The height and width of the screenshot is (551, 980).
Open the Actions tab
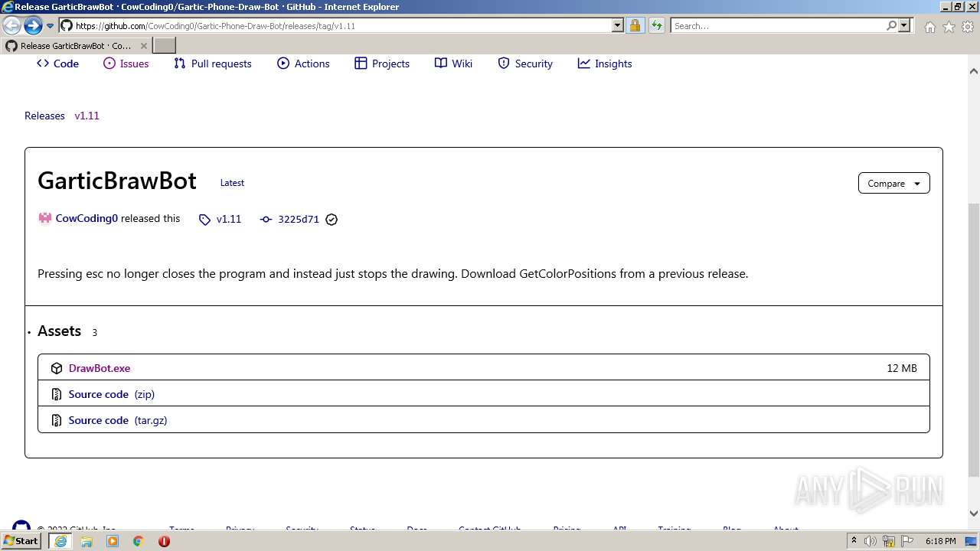pos(303,64)
